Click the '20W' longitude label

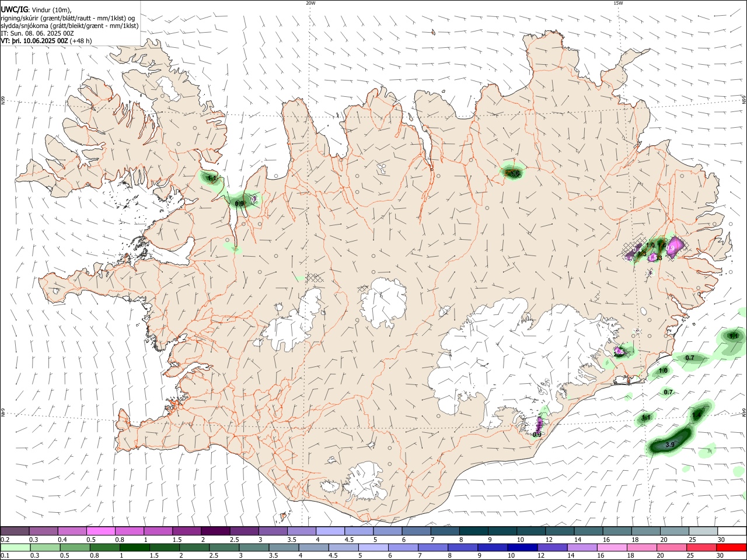click(310, 3)
